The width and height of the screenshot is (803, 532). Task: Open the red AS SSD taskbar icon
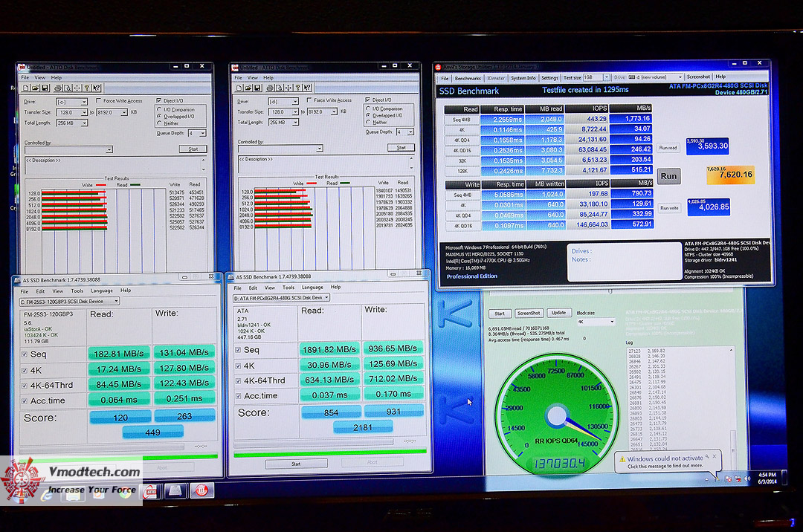point(201,490)
